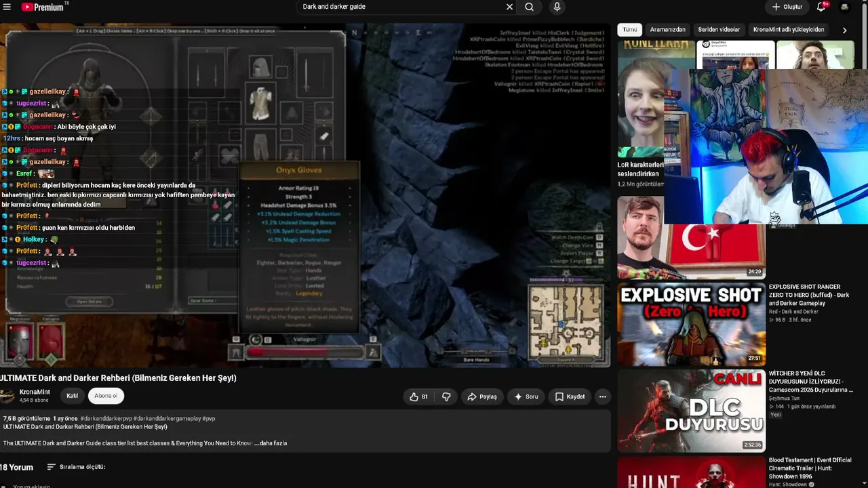Like the video with thumbs up
Screen dimensions: 868x488
click(x=419, y=396)
